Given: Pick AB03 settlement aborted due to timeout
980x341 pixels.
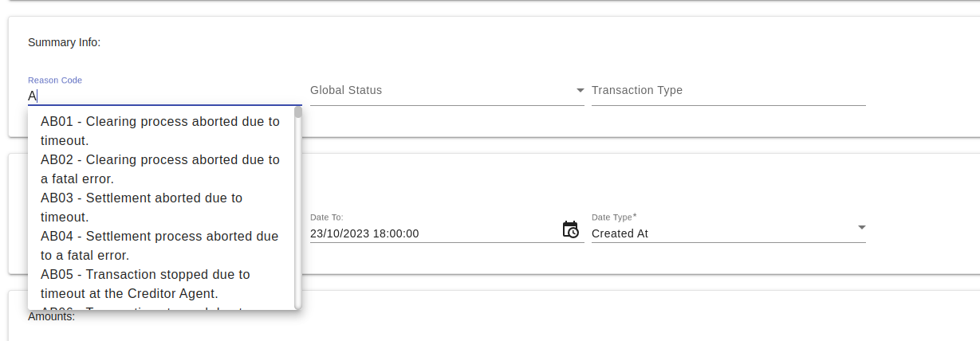Looking at the screenshot, I should pyautogui.click(x=160, y=207).
